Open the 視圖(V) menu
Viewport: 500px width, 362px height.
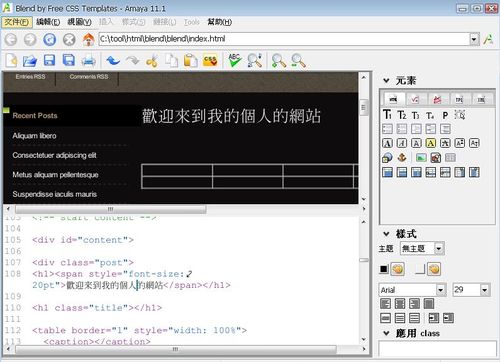tap(79, 22)
